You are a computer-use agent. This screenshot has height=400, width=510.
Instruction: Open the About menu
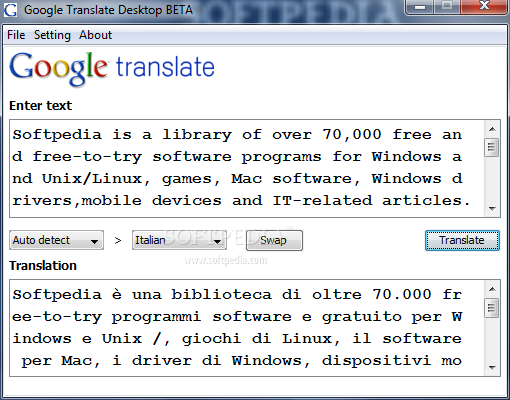click(95, 35)
